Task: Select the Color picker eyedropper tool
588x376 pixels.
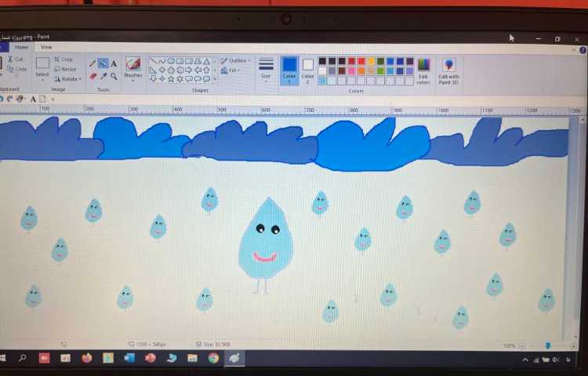Action: tap(103, 76)
